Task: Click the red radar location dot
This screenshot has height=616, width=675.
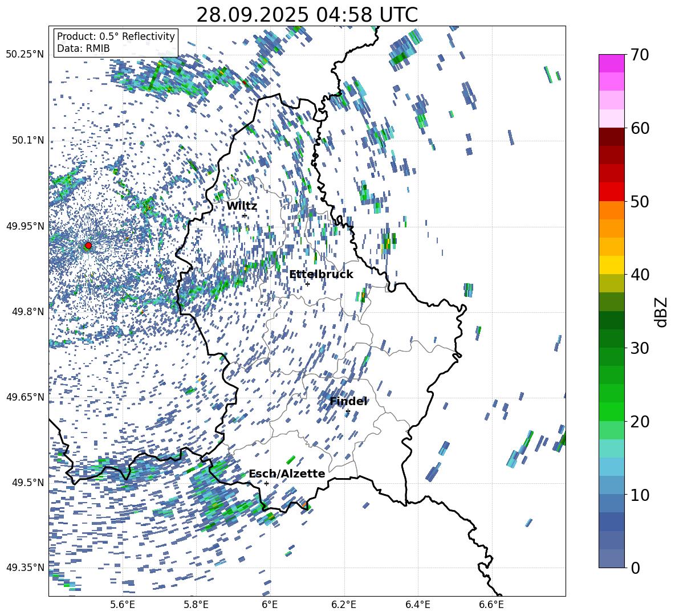Action: click(88, 246)
